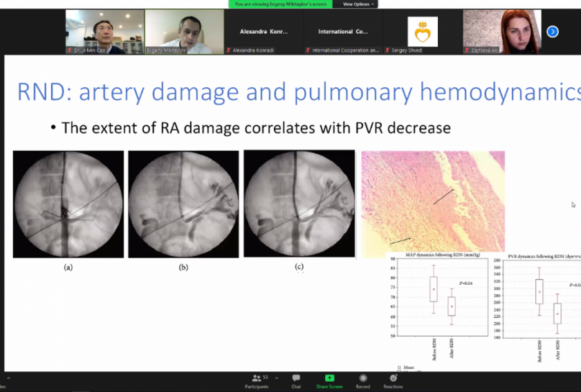Select the Alexandra Konradi participant tile
The height and width of the screenshot is (392, 581).
pos(264,31)
